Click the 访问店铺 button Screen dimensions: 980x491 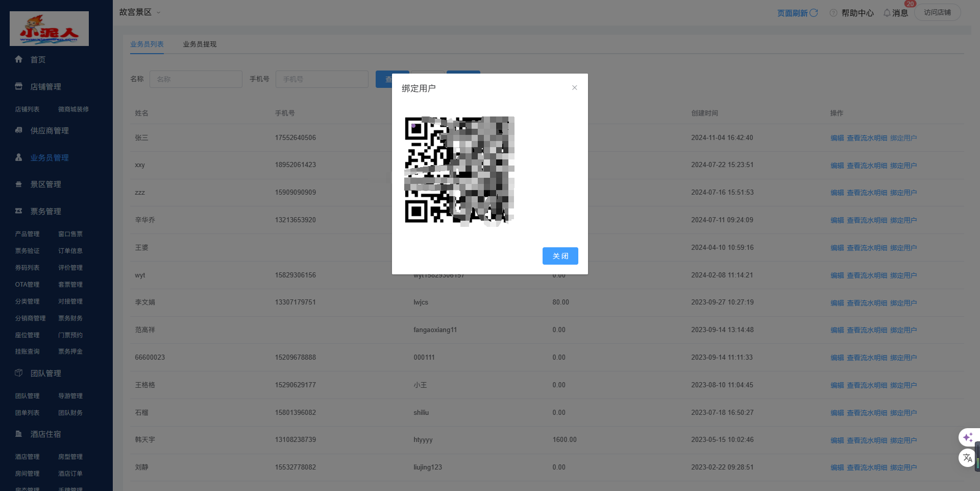[x=937, y=12]
